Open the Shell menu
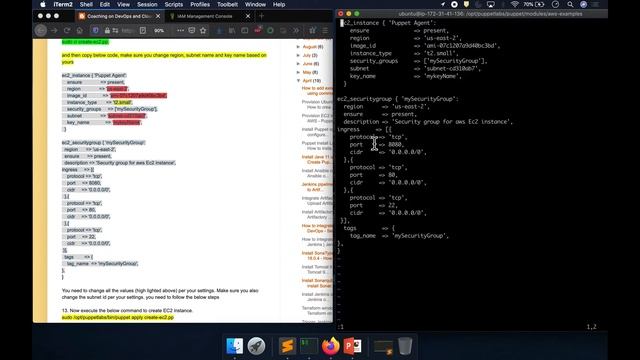This screenshot has width=640, height=360. pyautogui.click(x=86, y=4)
